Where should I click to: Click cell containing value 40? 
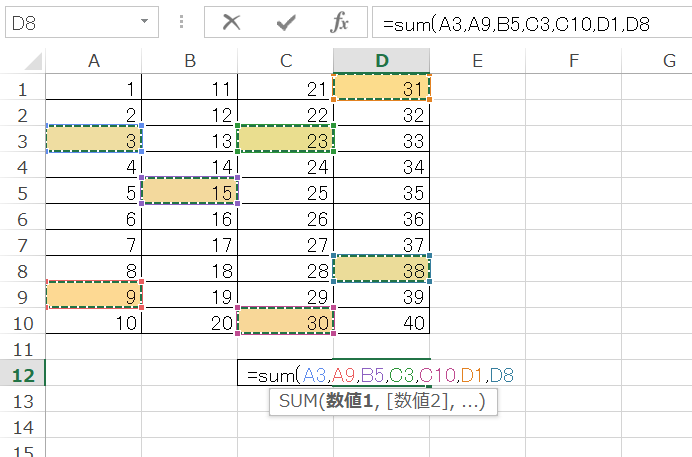[382, 321]
